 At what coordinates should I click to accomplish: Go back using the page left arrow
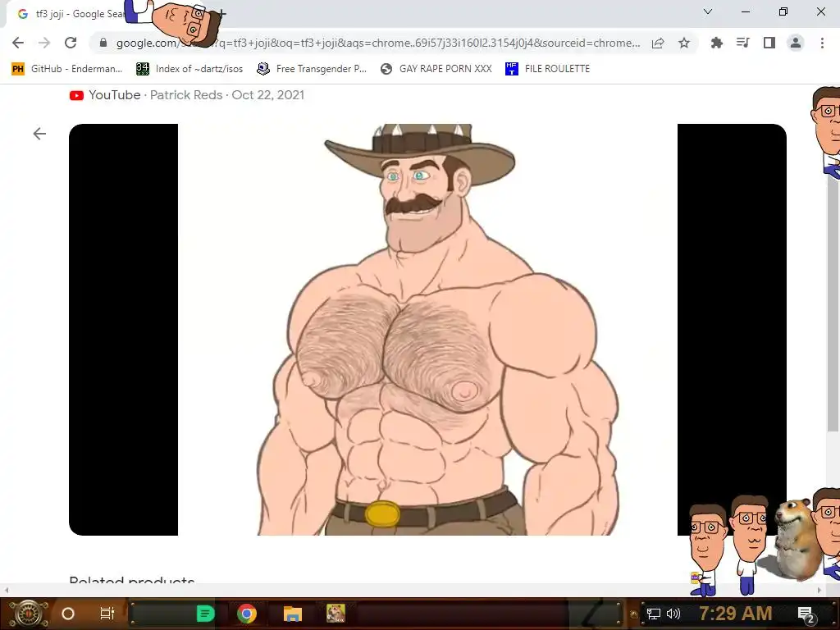click(x=39, y=134)
